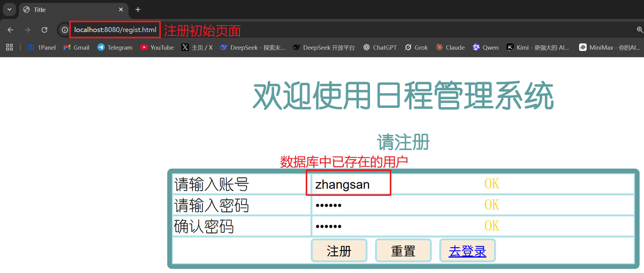
Task: Open the 1Panel bookmark
Action: click(x=42, y=47)
